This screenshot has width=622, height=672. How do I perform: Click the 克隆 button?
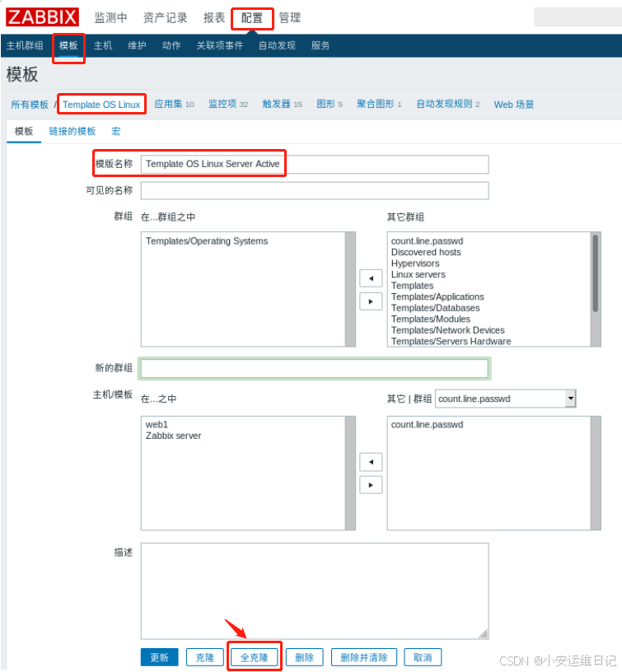(x=205, y=657)
